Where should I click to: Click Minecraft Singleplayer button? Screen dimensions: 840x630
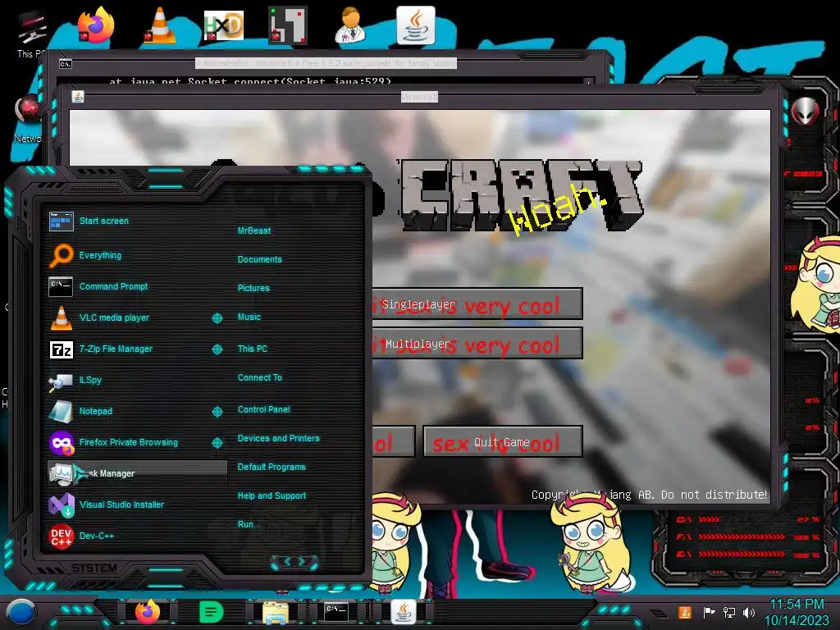pyautogui.click(x=477, y=304)
